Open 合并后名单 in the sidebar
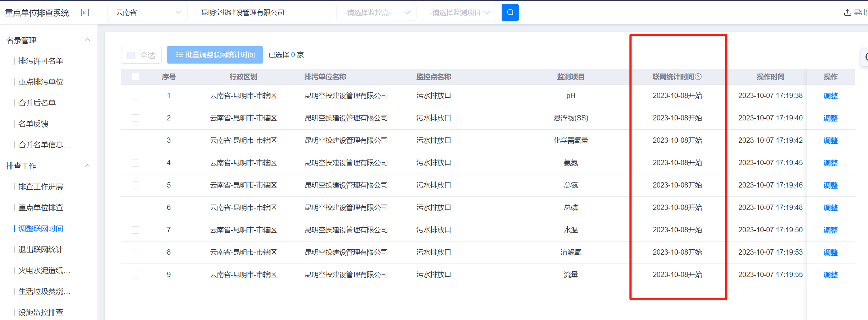868x320 pixels. [37, 103]
